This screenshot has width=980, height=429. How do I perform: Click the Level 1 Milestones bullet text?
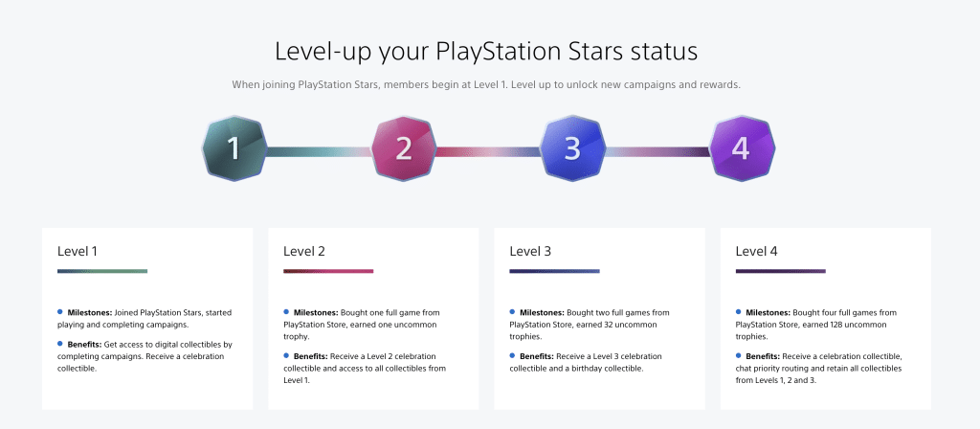click(145, 318)
